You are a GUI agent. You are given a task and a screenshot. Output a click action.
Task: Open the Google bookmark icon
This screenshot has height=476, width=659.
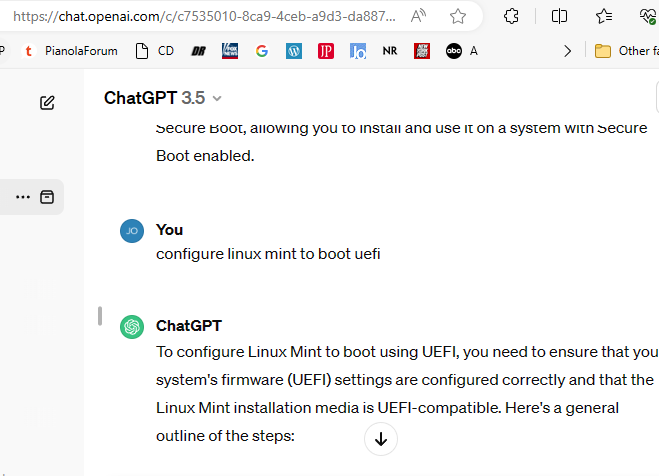[262, 51]
